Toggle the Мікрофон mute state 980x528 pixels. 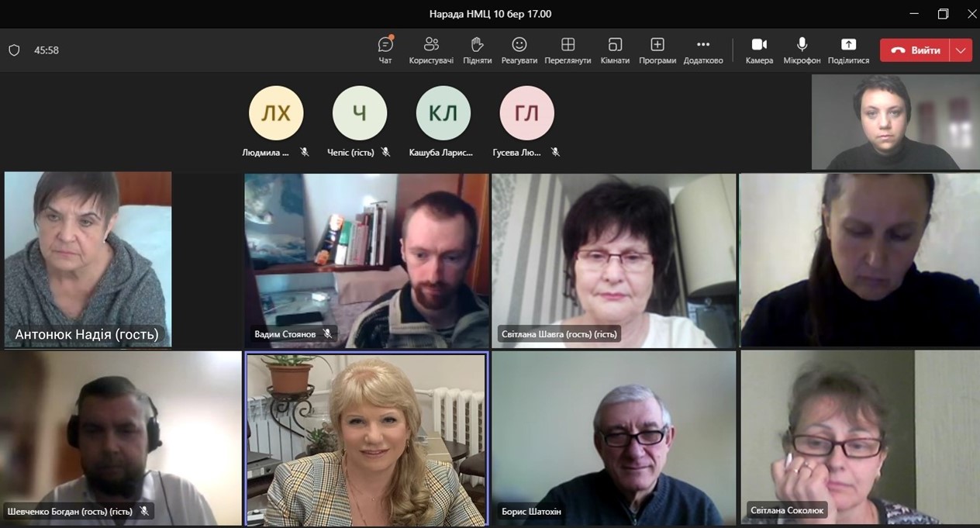(x=802, y=50)
